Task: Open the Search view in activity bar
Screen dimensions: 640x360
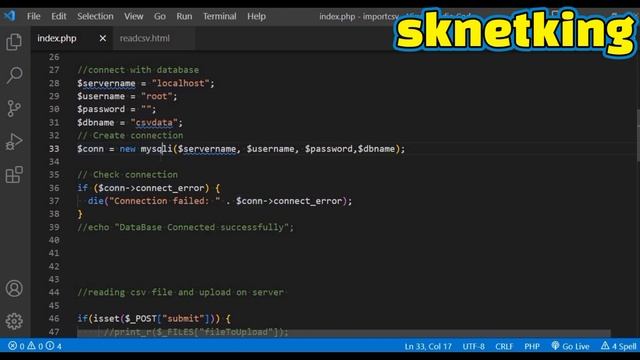Action: coord(14,75)
